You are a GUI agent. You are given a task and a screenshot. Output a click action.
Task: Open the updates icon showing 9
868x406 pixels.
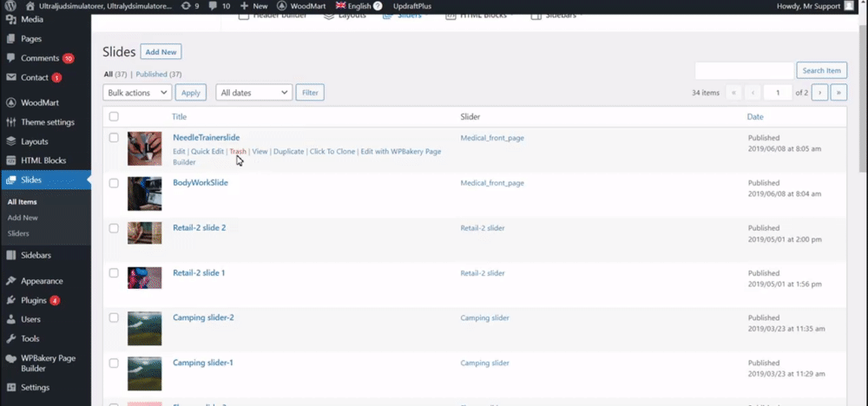(x=185, y=6)
